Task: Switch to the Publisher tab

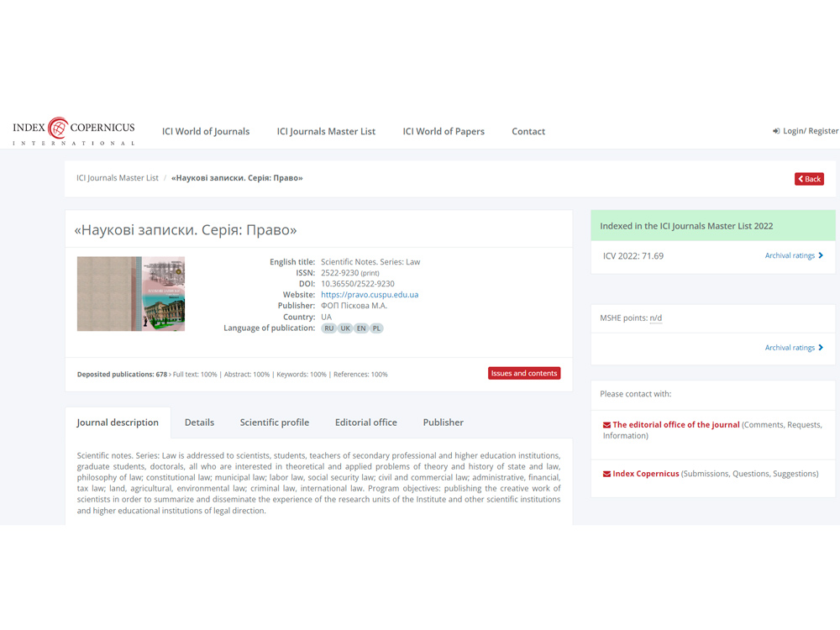Action: click(x=443, y=423)
